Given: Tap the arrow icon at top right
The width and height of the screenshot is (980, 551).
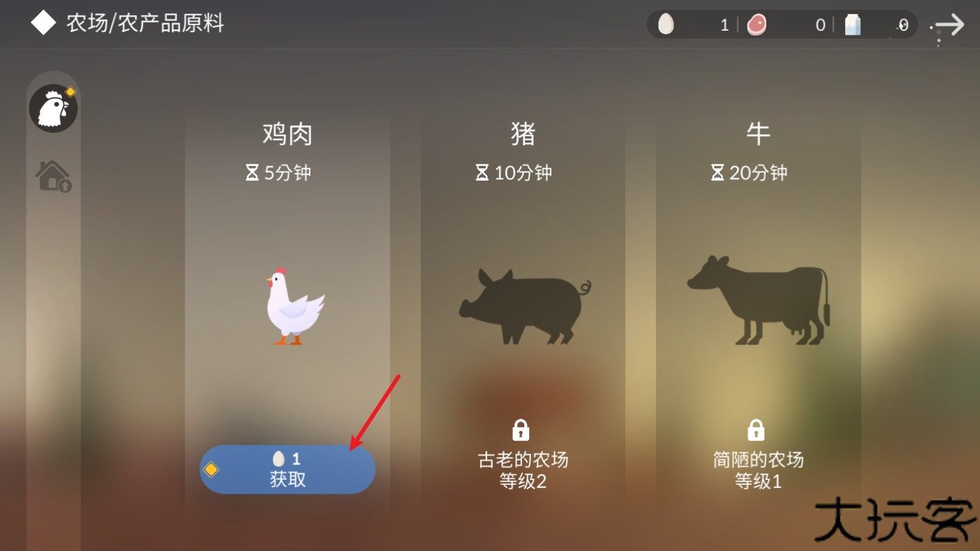Looking at the screenshot, I should pos(949,25).
